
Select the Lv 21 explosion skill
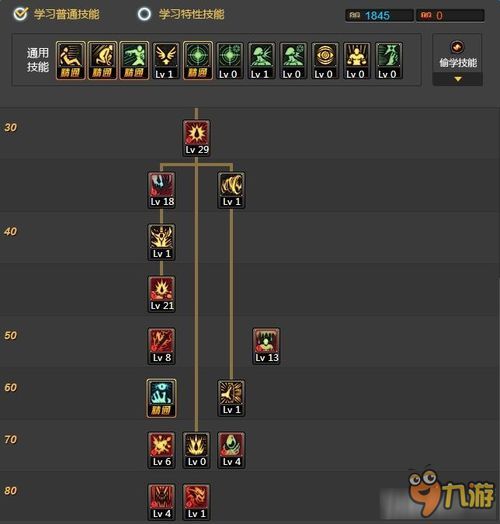[161, 294]
